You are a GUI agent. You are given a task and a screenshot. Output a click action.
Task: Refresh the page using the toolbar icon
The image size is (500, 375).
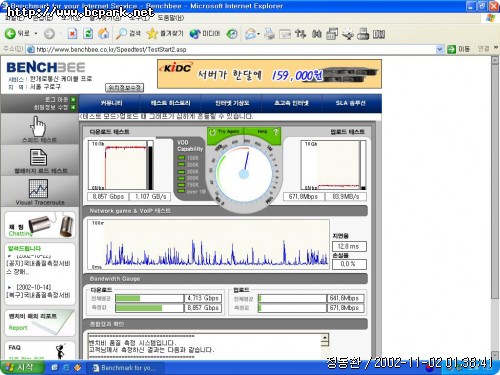pyautogui.click(x=88, y=34)
